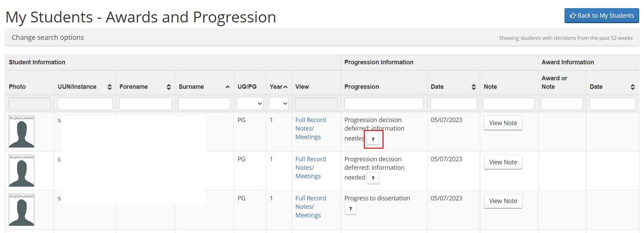Open the Year filter dropdown
The height and width of the screenshot is (233, 644).
279,103
